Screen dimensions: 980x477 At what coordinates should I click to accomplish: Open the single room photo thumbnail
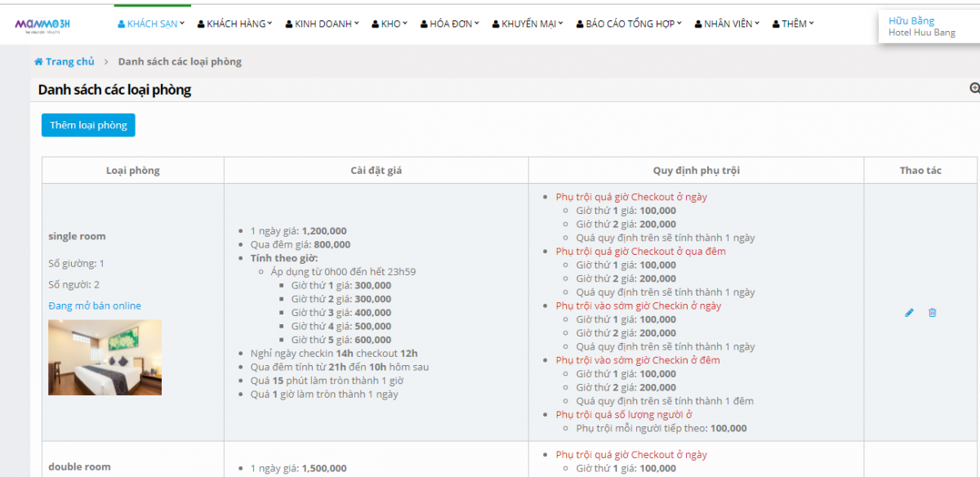click(x=105, y=357)
